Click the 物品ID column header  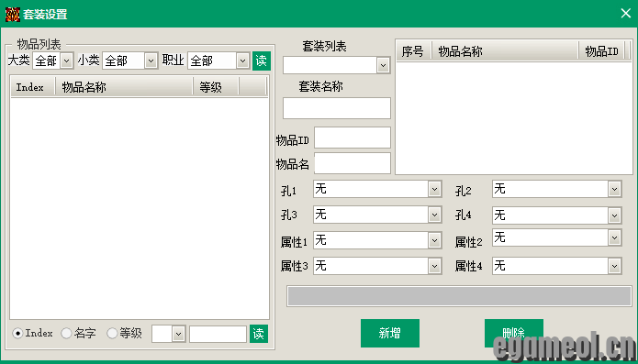click(x=601, y=51)
